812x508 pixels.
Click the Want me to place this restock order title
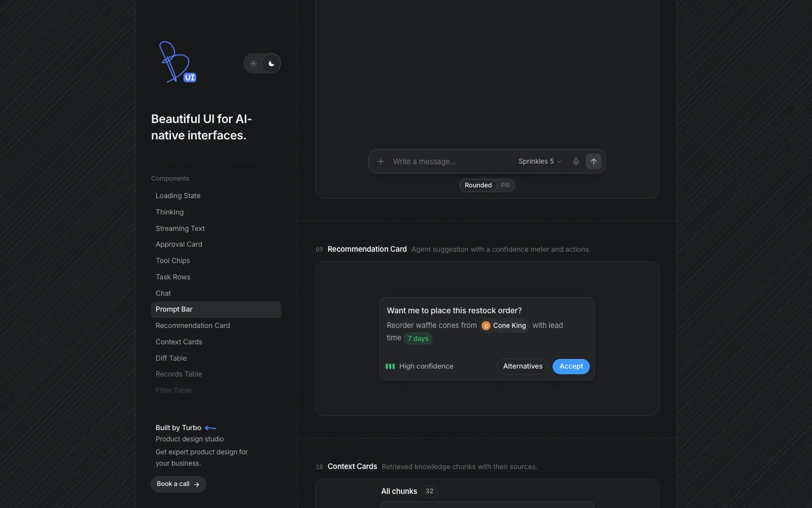[454, 311]
